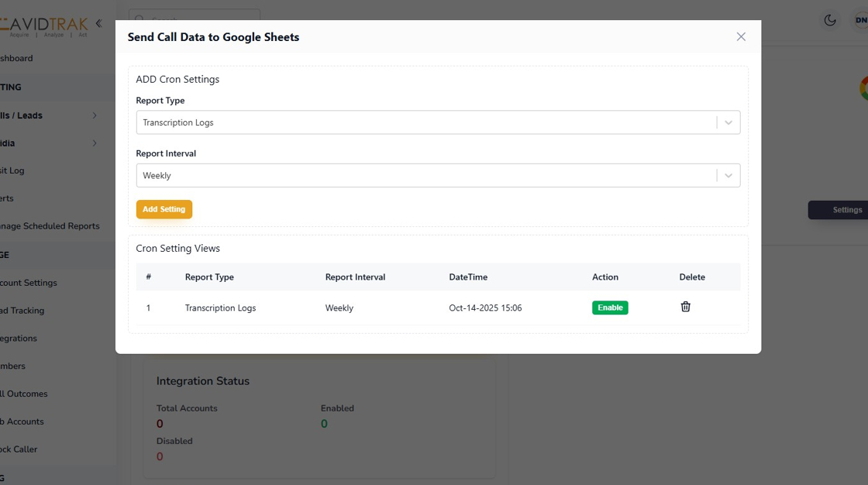Expand the Media submenu chevron
The image size is (868, 485).
pyautogui.click(x=95, y=143)
